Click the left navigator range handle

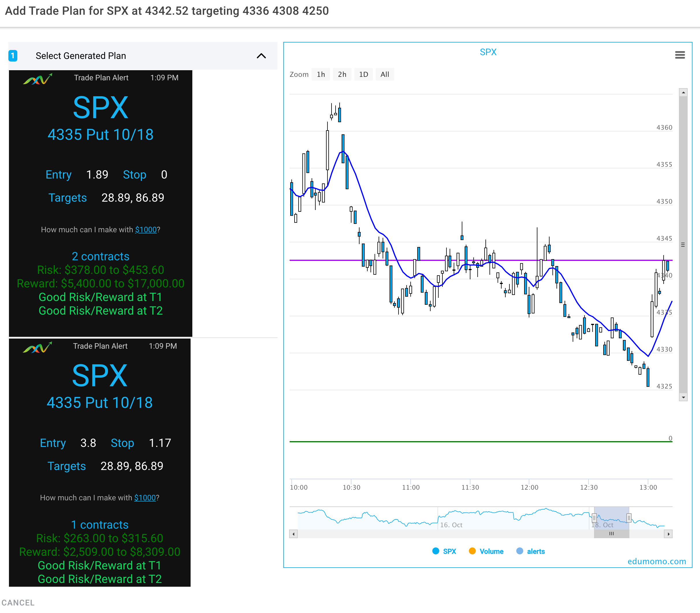click(x=594, y=518)
